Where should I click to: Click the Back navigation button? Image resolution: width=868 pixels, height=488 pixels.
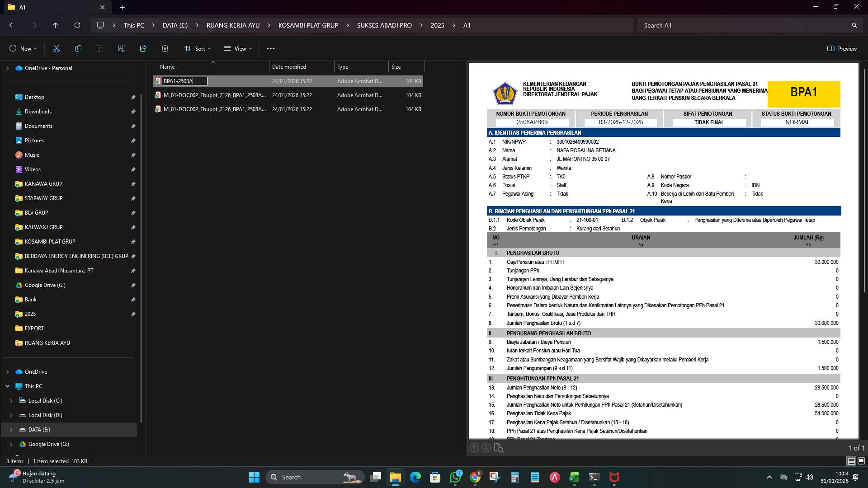point(12,25)
